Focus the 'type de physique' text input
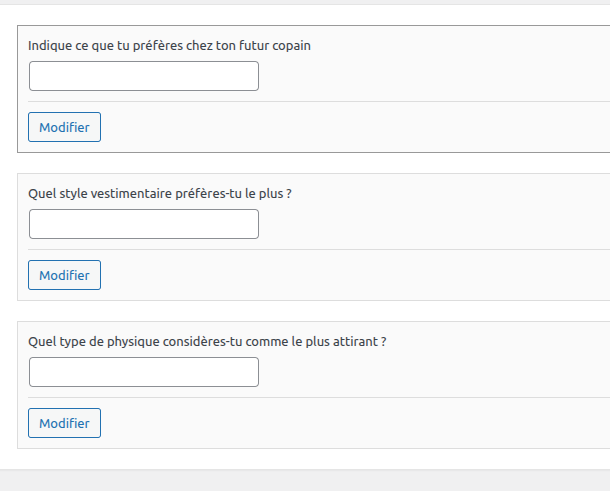This screenshot has height=491, width=610. (x=144, y=372)
